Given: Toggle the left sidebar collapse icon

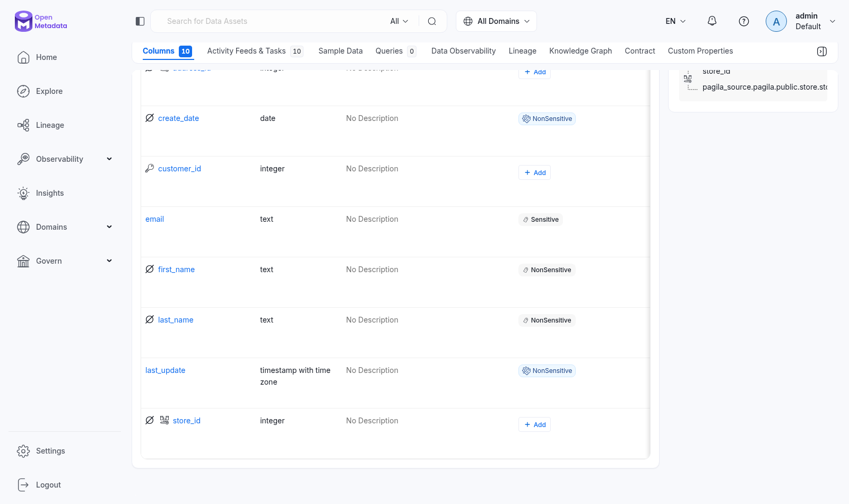Looking at the screenshot, I should tap(140, 21).
